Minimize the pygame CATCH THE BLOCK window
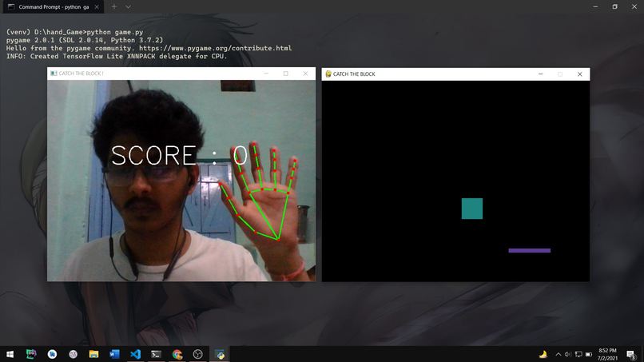 [x=540, y=74]
